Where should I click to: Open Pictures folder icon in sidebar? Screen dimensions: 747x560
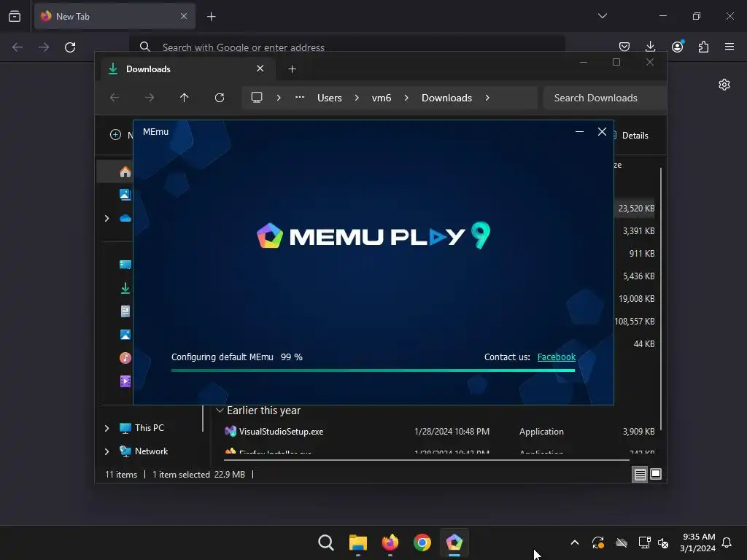point(125,335)
